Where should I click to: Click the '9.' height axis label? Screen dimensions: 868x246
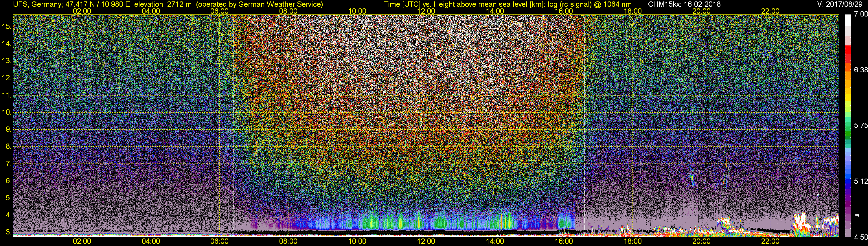8,129
